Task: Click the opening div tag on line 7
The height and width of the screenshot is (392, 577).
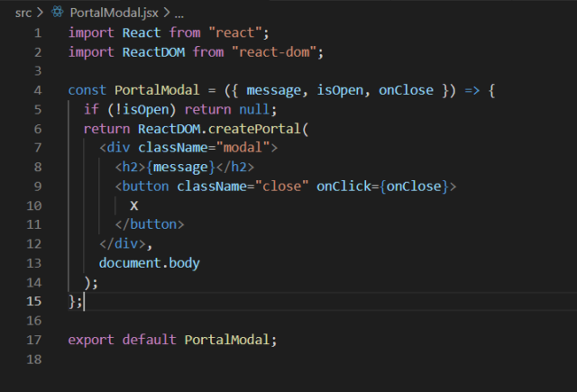Action: (x=118, y=148)
